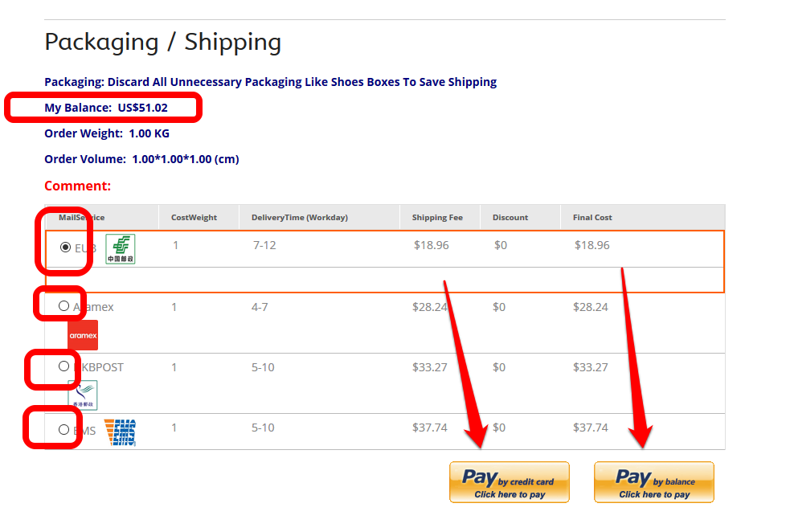Click the Aramex shipping fee $28.24

(x=430, y=307)
